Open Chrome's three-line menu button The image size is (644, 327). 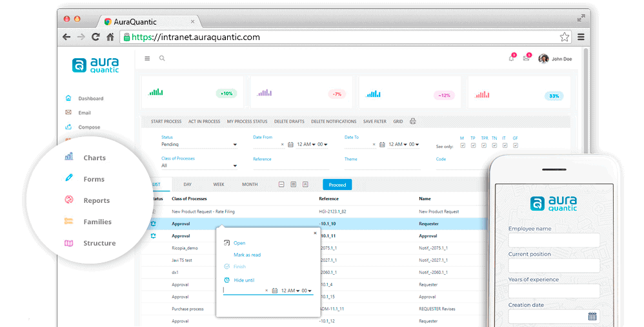click(581, 37)
